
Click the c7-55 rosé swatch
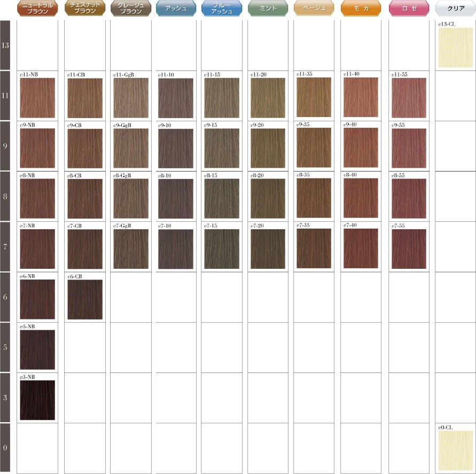pos(409,249)
